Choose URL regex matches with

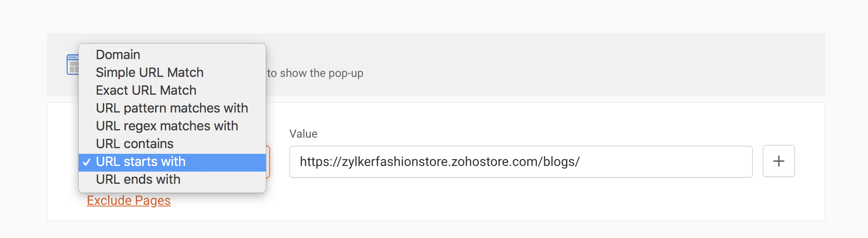coord(167,126)
